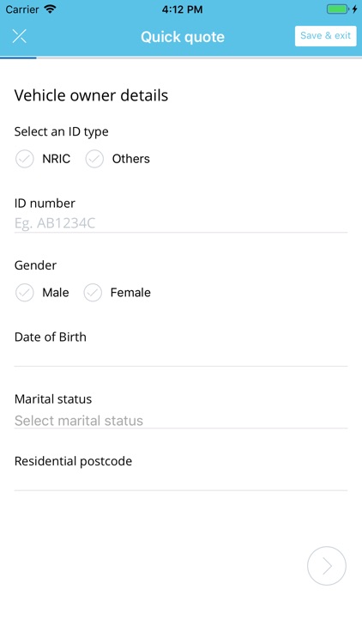Click the Others label text
Image resolution: width=362 pixels, height=644 pixels.
131,159
